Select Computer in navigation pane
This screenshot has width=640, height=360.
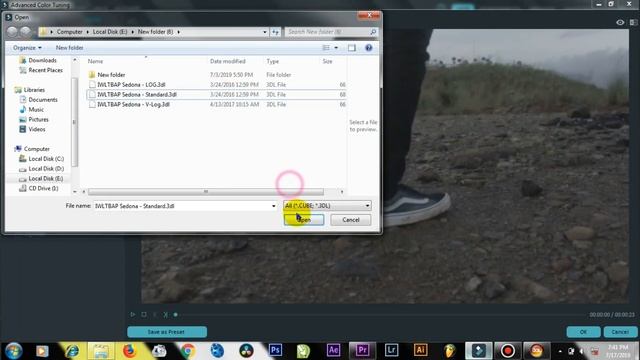coord(36,149)
